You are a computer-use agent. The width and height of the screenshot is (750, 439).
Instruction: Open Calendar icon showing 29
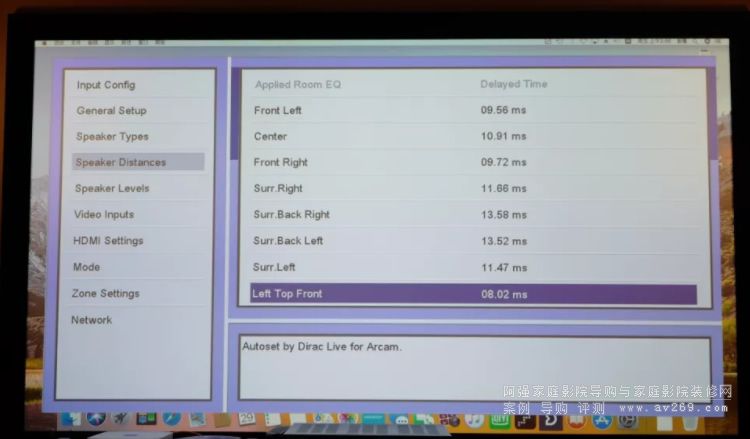click(x=246, y=418)
